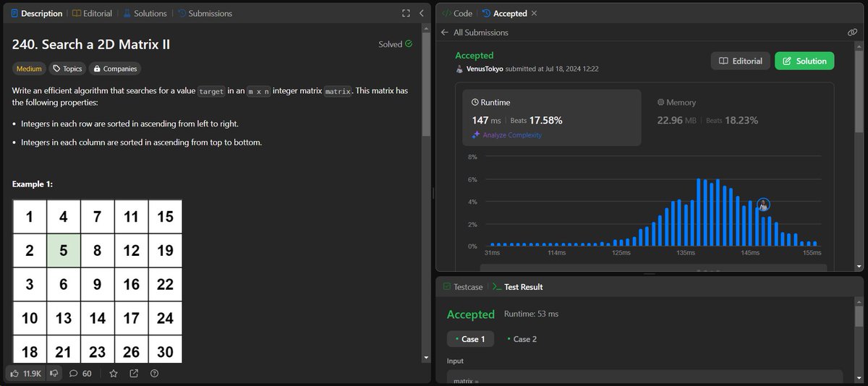Switch to the Code tab

pyautogui.click(x=456, y=13)
